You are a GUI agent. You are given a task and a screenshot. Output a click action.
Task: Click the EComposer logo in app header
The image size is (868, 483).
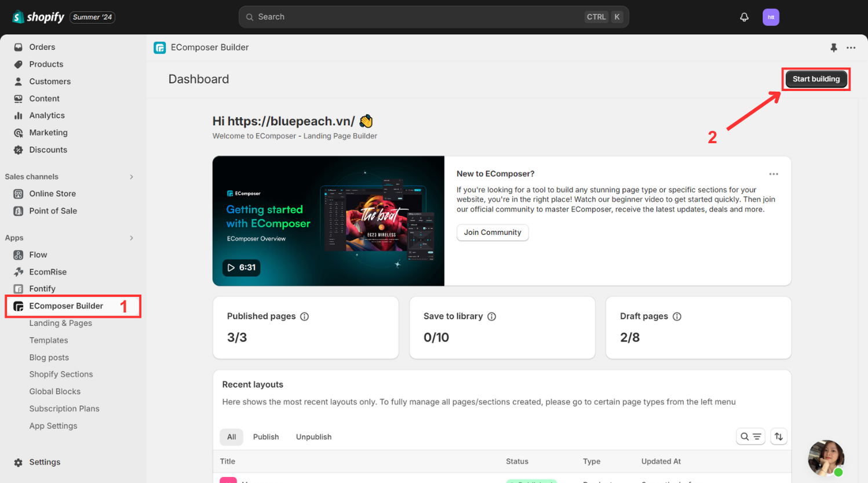[160, 48]
